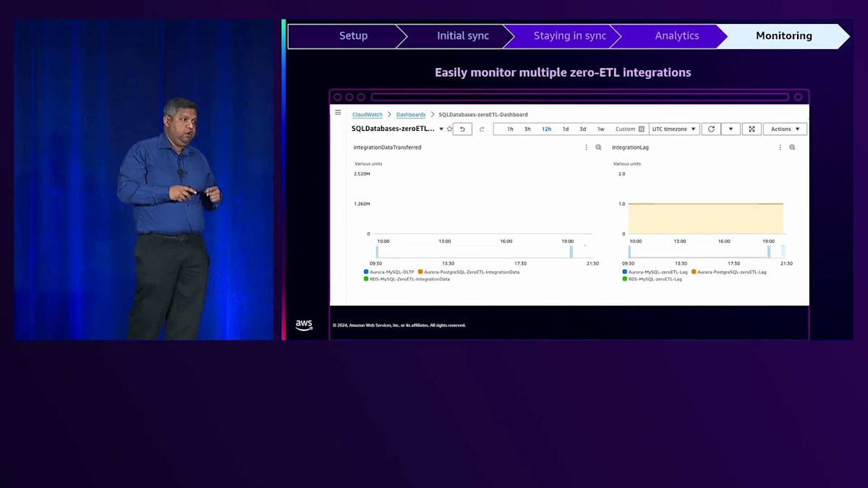
Task: Click the mock browser address bar
Action: click(x=579, y=97)
